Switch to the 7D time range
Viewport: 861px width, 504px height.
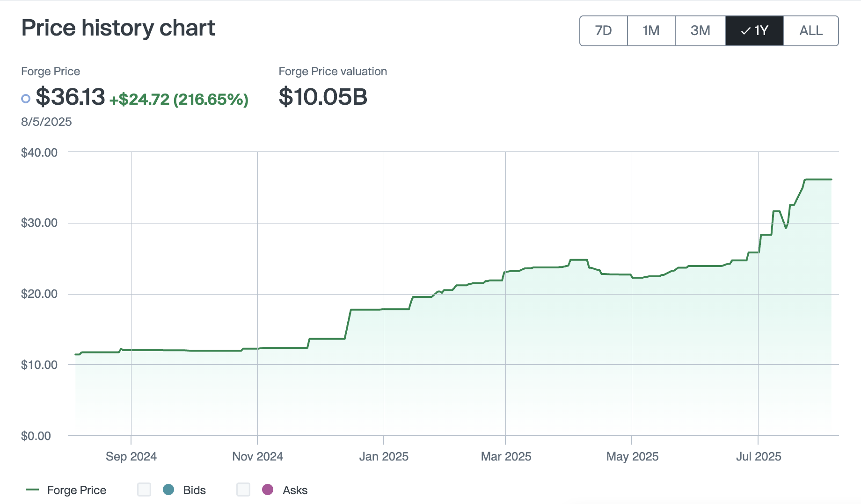603,30
